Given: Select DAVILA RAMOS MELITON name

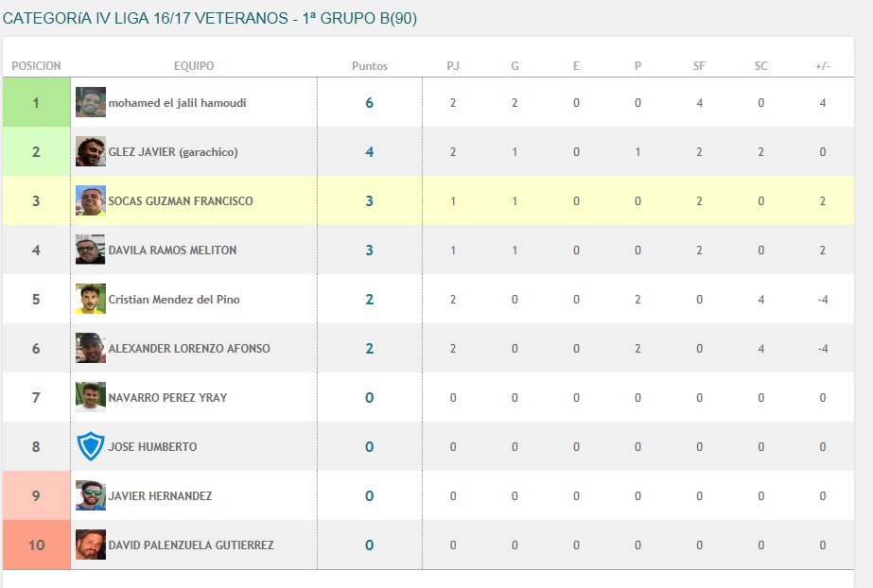Looking at the screenshot, I should [172, 250].
